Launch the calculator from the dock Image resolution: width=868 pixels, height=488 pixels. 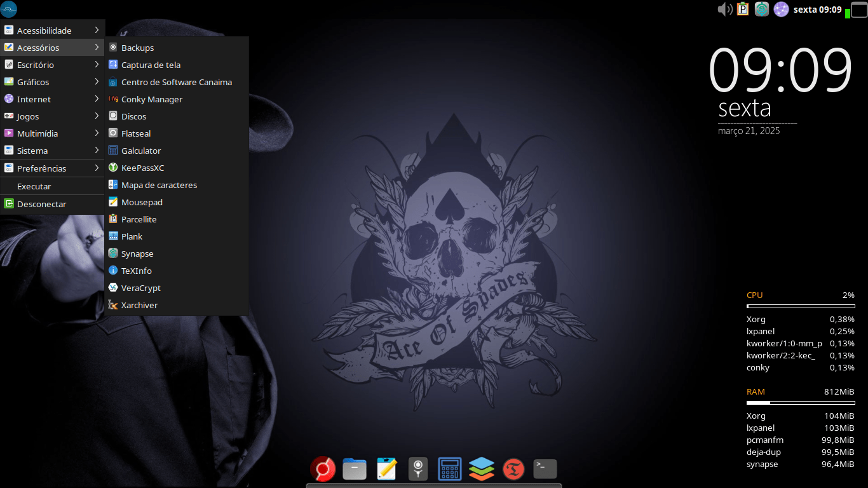point(450,470)
